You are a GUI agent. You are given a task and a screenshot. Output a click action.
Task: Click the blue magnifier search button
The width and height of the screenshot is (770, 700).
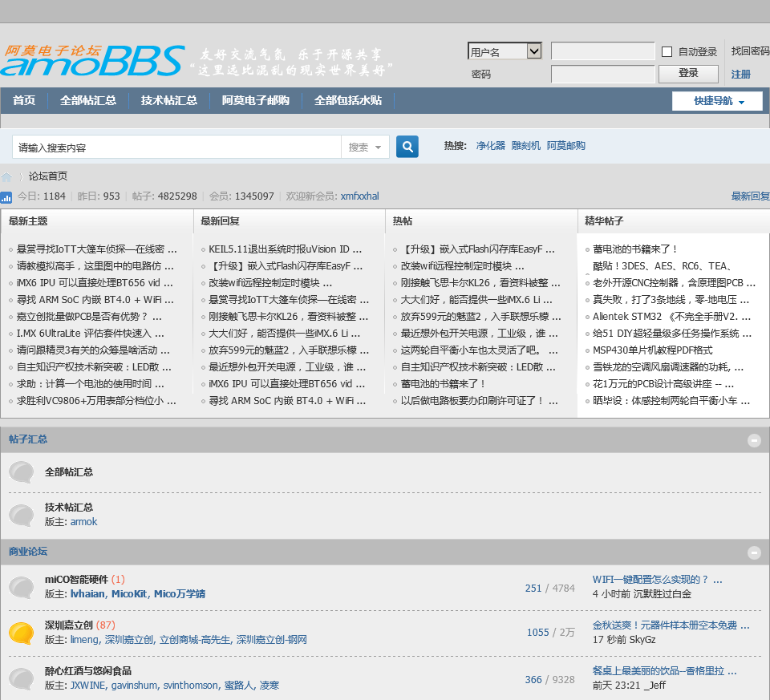[x=407, y=146]
